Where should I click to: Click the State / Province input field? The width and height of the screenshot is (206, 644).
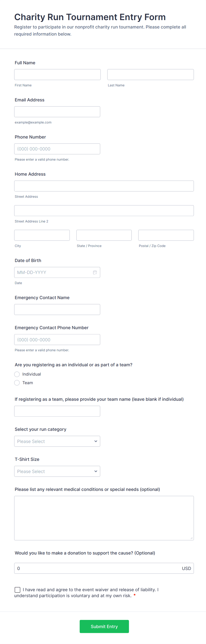tap(104, 235)
